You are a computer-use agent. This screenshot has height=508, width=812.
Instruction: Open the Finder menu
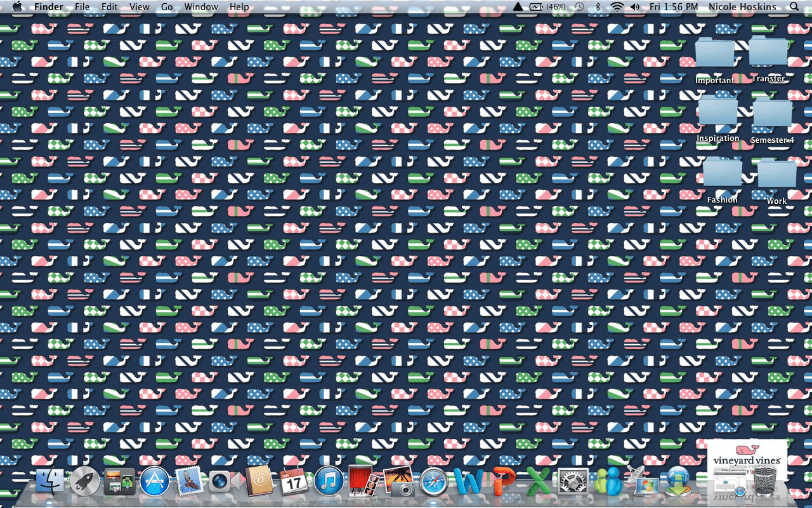[x=48, y=7]
